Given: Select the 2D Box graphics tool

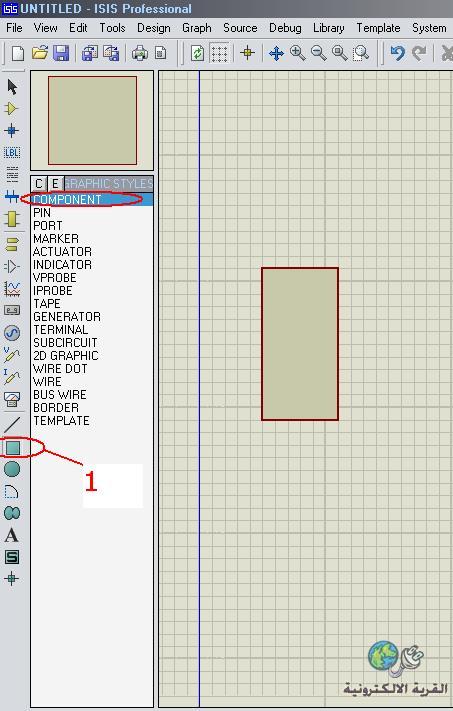Looking at the screenshot, I should click(x=13, y=448).
